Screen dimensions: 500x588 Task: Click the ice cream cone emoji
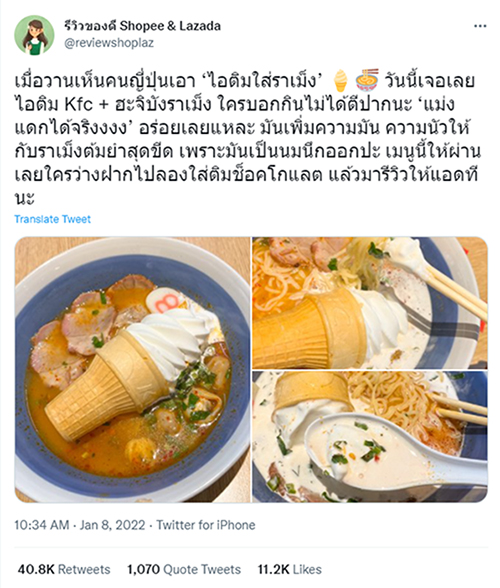point(340,80)
